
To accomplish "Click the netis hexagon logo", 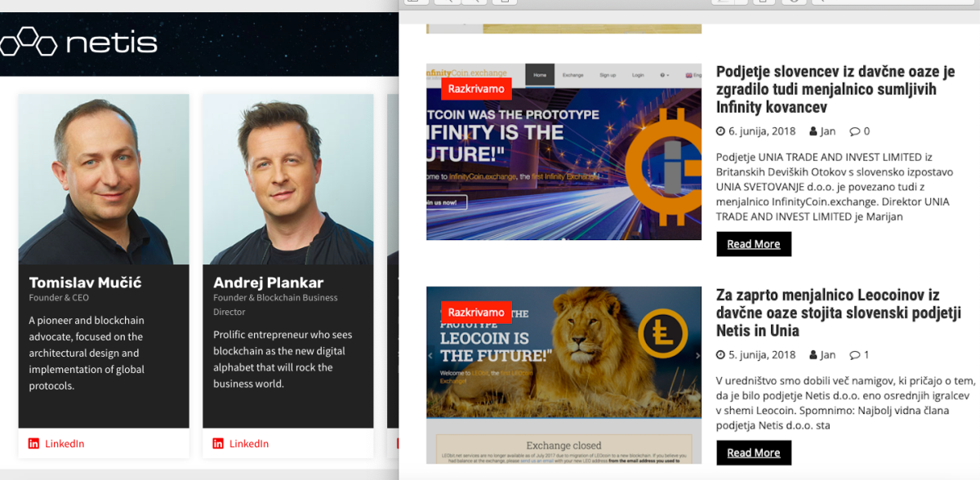I will [28, 42].
